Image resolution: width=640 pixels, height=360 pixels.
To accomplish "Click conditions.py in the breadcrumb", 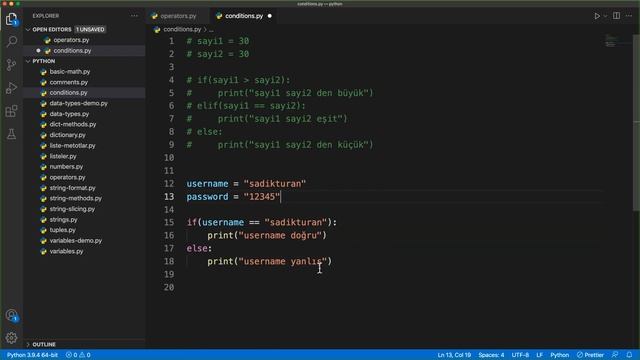I will tap(182, 29).
